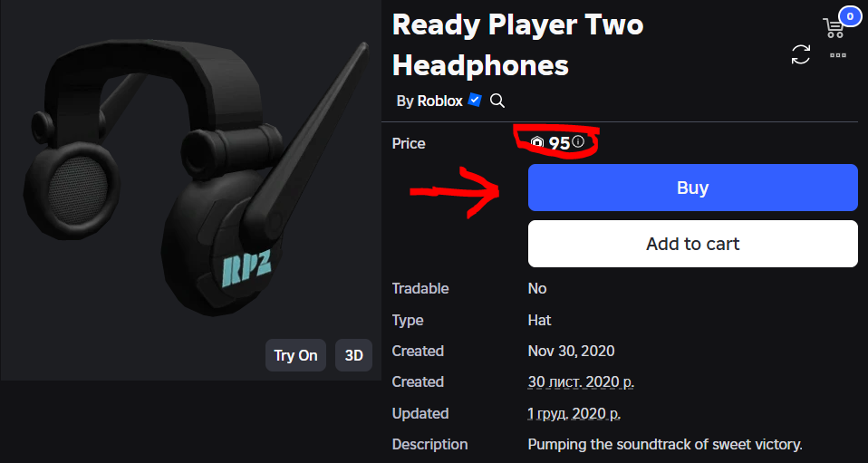Open the shopping cart icon
Screen dimensions: 868x463
pos(834,28)
